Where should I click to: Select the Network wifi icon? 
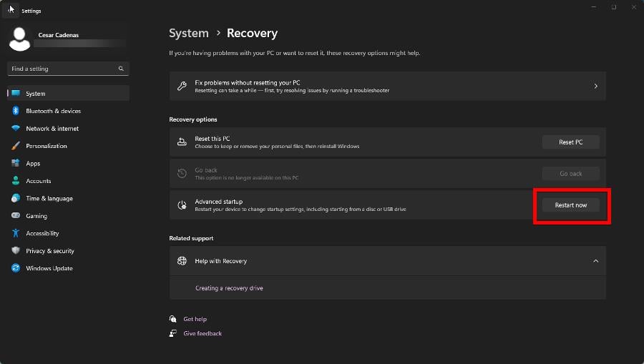coord(16,128)
